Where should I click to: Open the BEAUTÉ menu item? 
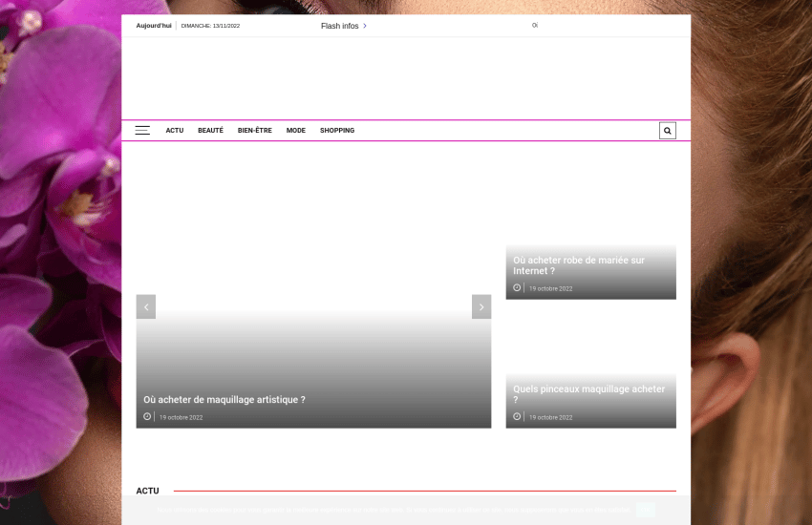(x=210, y=131)
